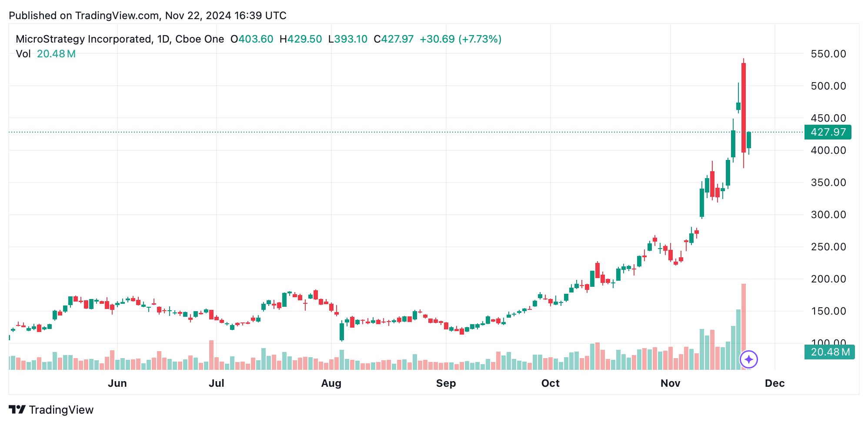Click the large red candlestick near 550
This screenshot has width=868, height=425.
(744, 108)
